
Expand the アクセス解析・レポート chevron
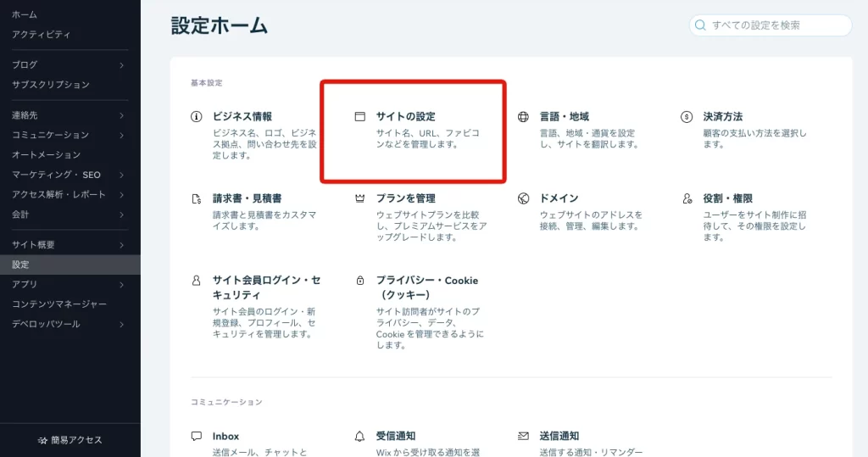tap(121, 195)
